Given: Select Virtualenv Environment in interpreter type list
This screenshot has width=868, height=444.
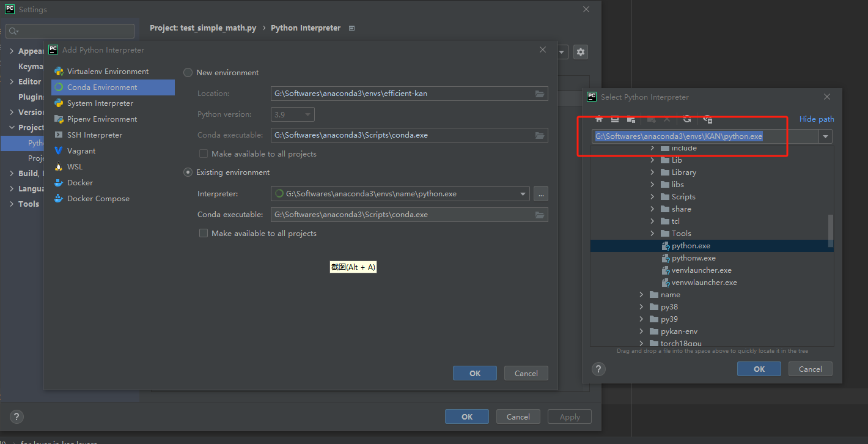Looking at the screenshot, I should (x=113, y=72).
